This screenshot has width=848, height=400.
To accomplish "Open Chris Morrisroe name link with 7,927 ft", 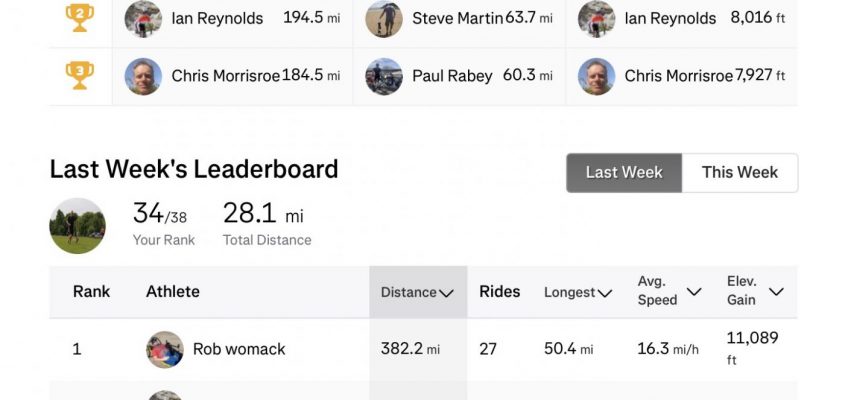I will click(x=678, y=76).
